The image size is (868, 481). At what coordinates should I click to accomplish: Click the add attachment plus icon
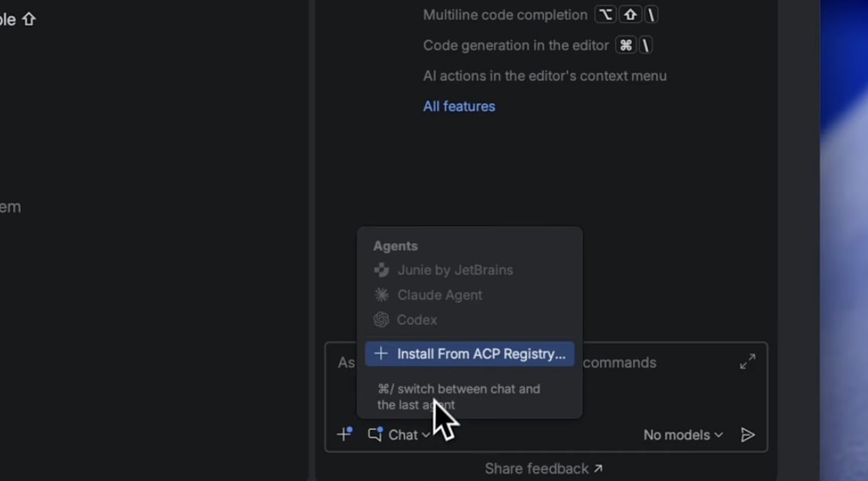(x=344, y=434)
